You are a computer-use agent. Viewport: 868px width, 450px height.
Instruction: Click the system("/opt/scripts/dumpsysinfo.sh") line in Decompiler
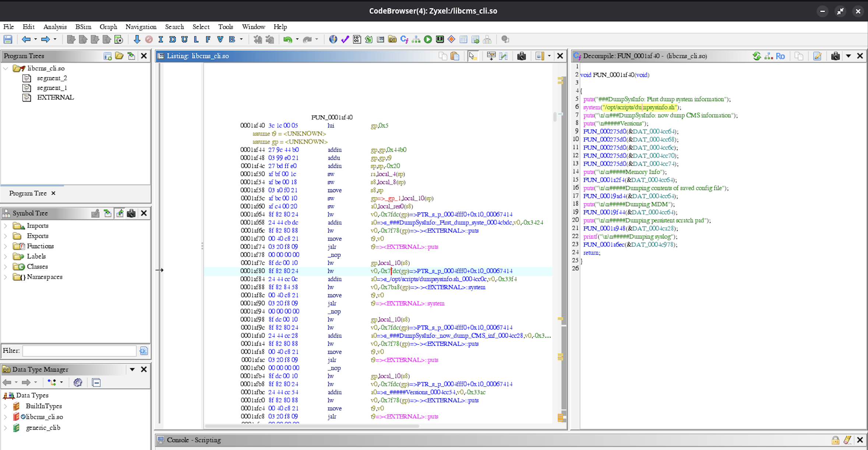coord(632,107)
